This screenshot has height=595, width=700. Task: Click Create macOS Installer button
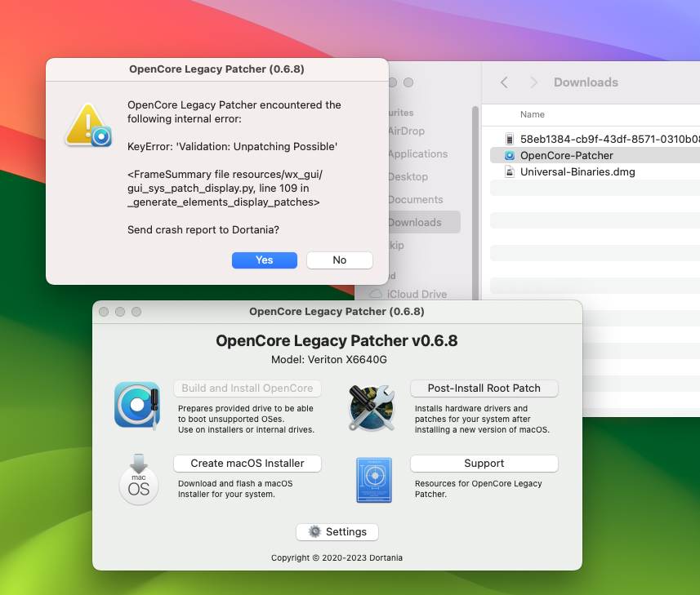(247, 464)
